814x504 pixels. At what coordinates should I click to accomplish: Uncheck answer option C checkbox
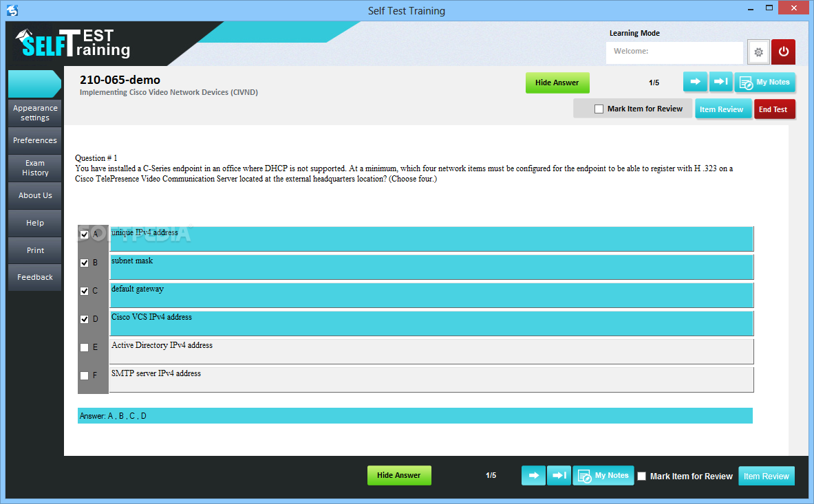(84, 291)
